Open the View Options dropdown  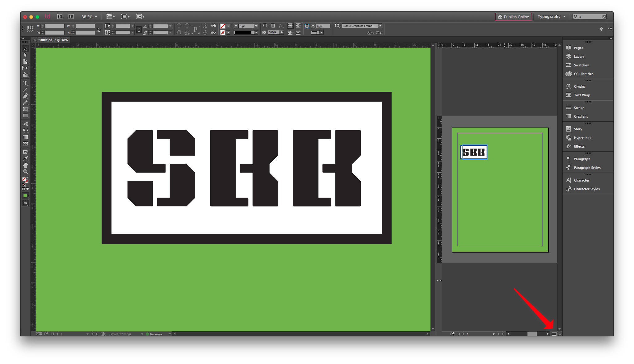coord(111,17)
